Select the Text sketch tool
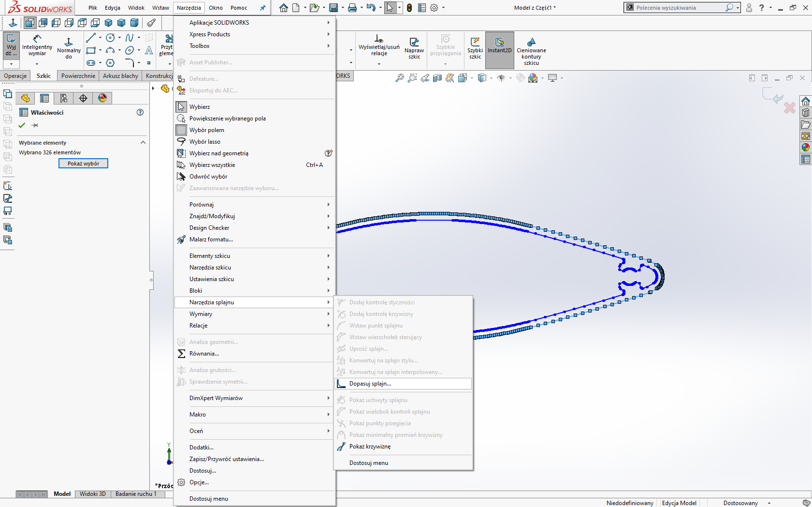This screenshot has height=507, width=812. (149, 50)
